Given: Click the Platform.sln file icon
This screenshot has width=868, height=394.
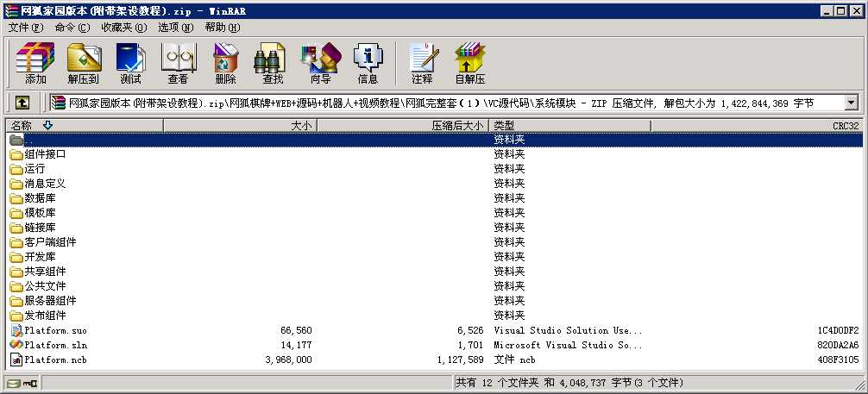Looking at the screenshot, I should [x=16, y=345].
